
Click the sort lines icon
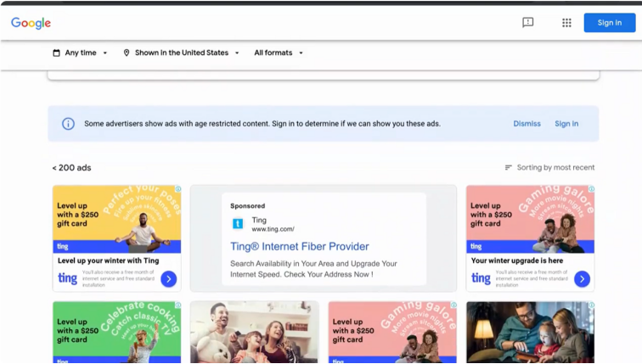click(508, 167)
